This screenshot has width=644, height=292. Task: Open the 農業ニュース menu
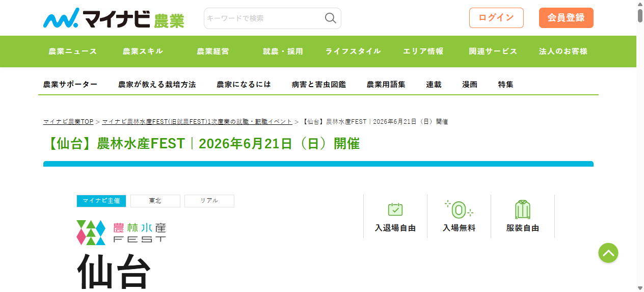pos(73,51)
